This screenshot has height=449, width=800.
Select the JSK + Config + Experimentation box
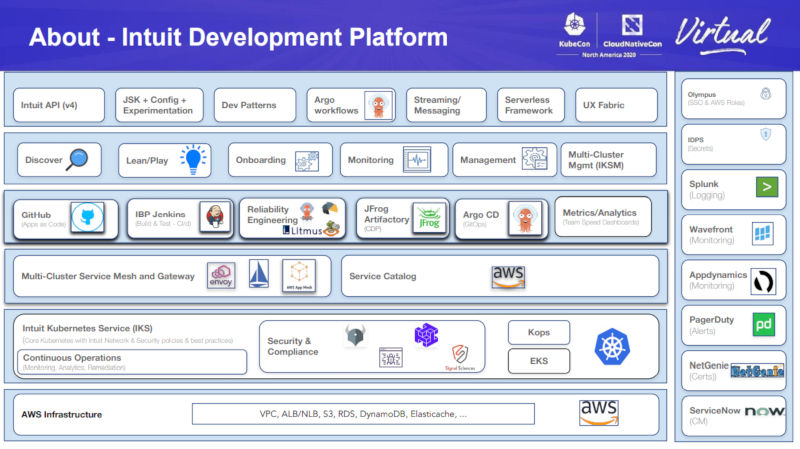(159, 105)
